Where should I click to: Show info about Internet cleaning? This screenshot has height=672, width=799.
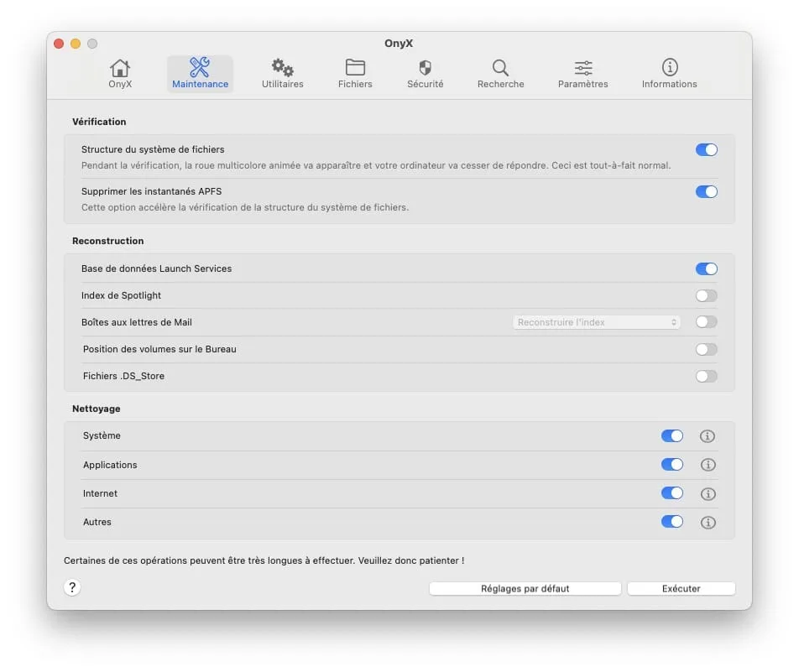pos(708,493)
